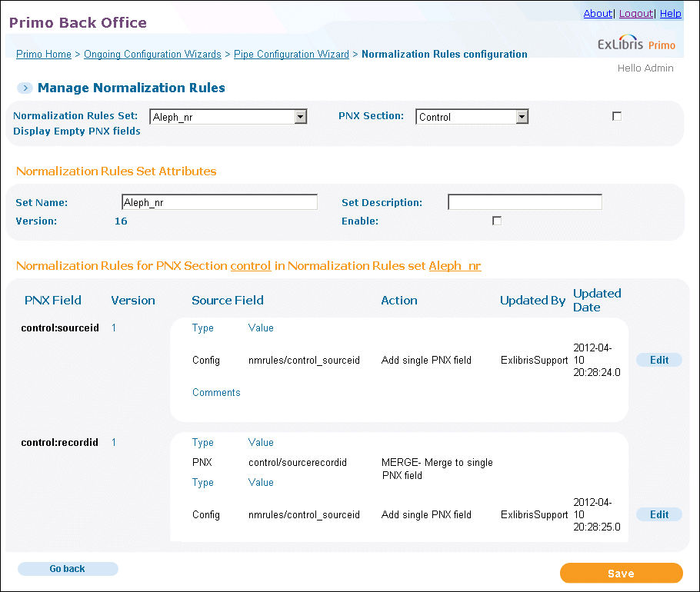This screenshot has width=700, height=592.
Task: Go to Primo Home breadcrumb
Action: pos(44,55)
